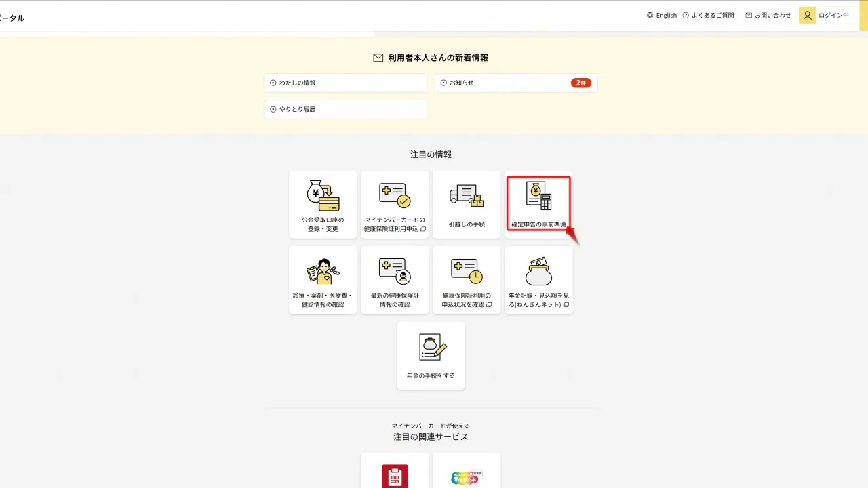Screen dimensions: 868x488
Task: Expand やりとり履歴 history row
Action: pos(345,109)
